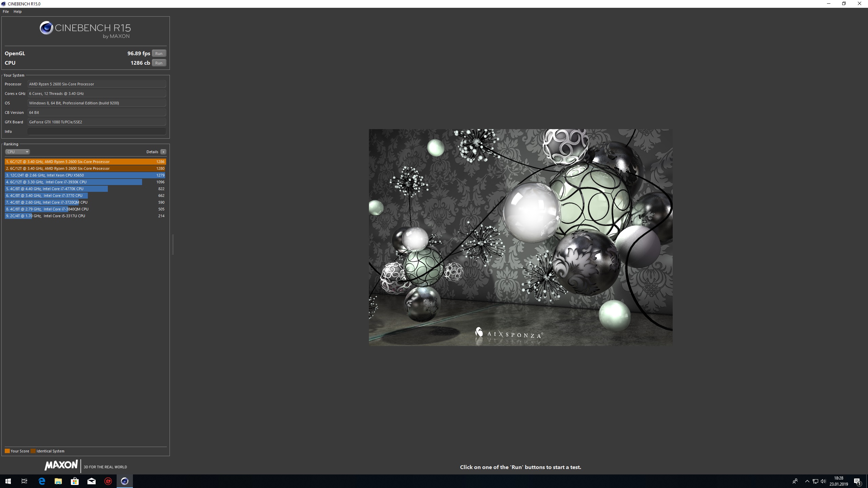
Task: Open the Help menu
Action: pos(18,12)
